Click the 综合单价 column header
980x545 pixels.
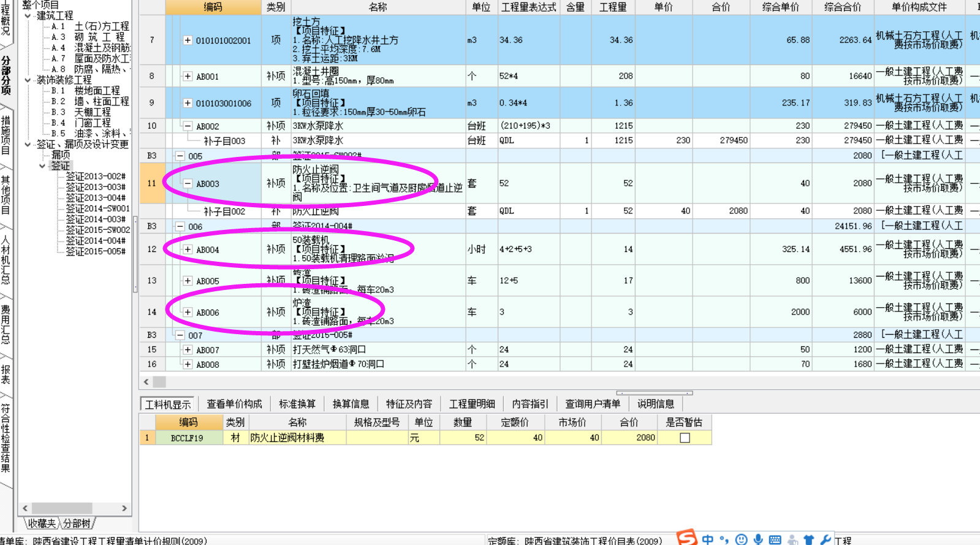pyautogui.click(x=781, y=7)
